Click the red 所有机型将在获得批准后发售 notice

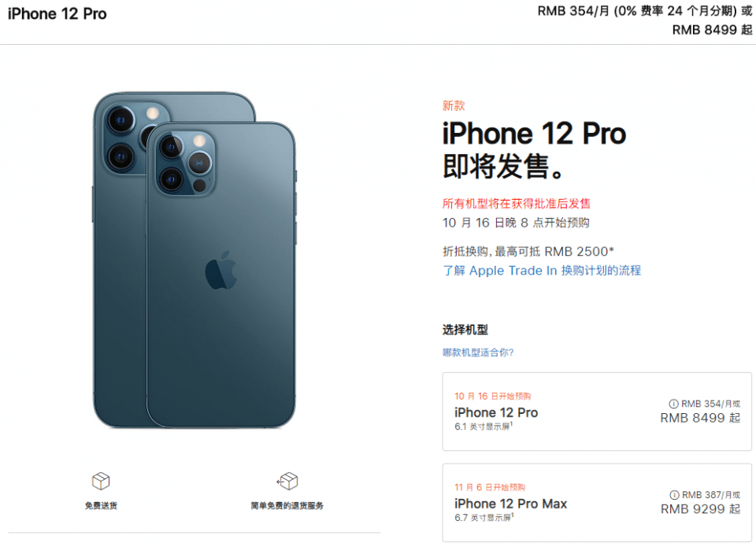pos(517,203)
